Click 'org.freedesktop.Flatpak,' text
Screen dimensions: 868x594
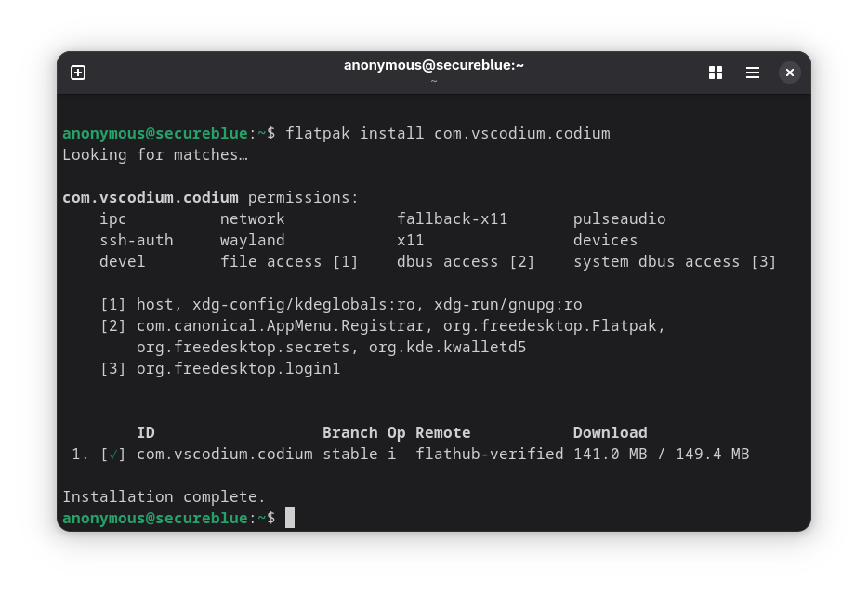coord(554,326)
